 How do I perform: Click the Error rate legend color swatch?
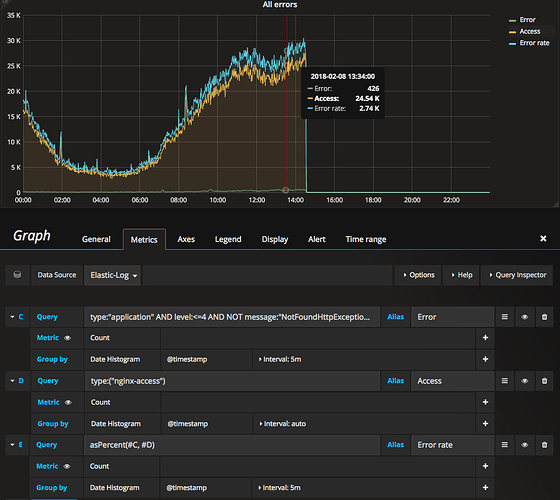pos(512,43)
